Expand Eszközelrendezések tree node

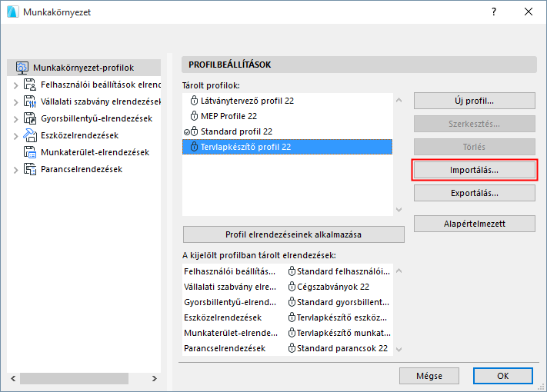click(15, 136)
